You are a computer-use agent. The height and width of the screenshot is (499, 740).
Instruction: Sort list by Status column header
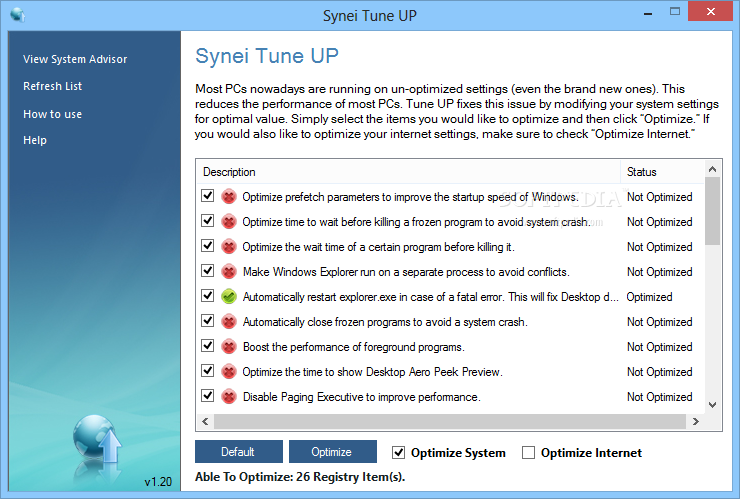[x=662, y=172]
